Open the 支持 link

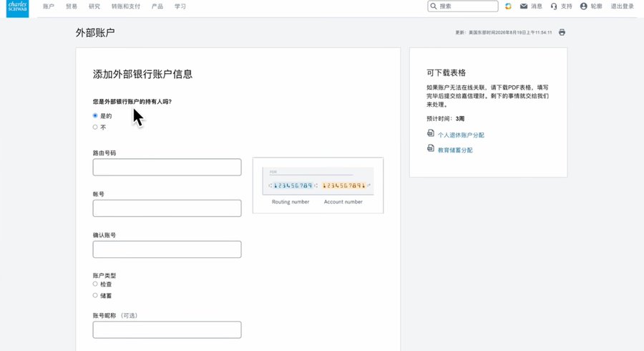coord(567,6)
